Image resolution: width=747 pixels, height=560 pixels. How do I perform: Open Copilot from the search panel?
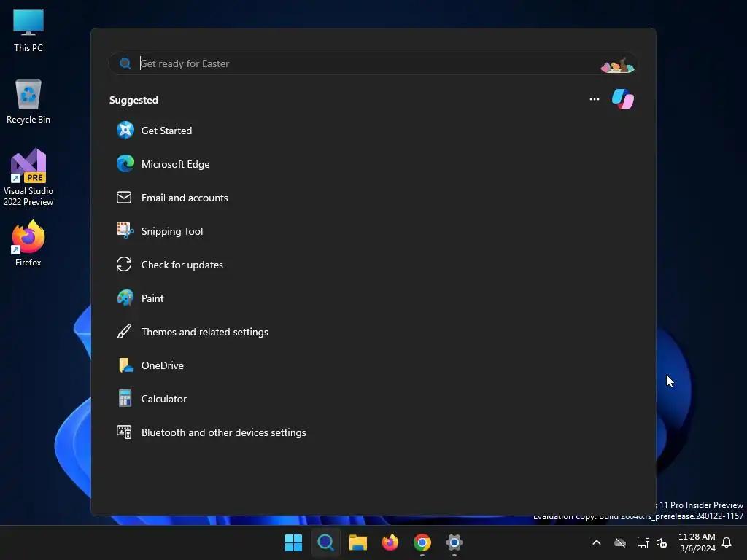coord(623,99)
